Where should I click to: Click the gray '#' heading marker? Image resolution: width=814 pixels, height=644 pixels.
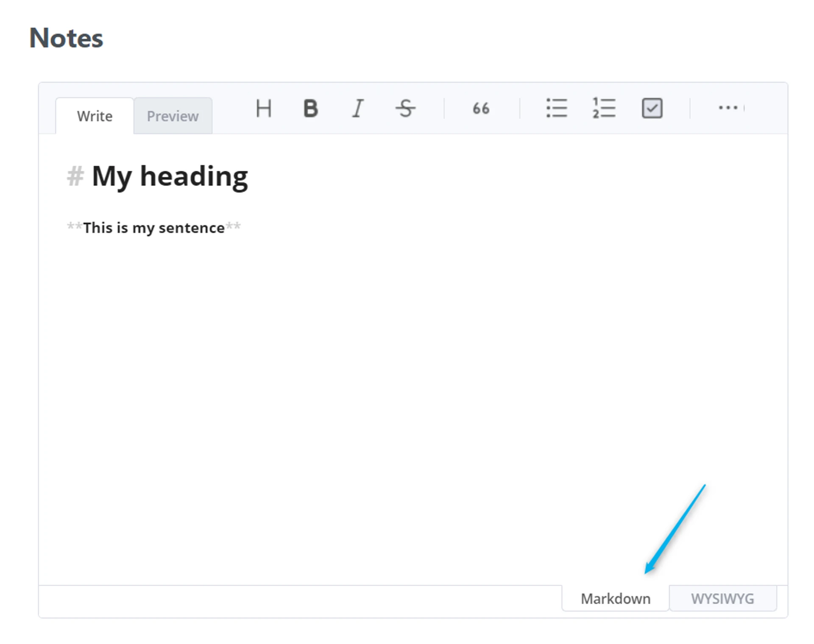(x=75, y=176)
